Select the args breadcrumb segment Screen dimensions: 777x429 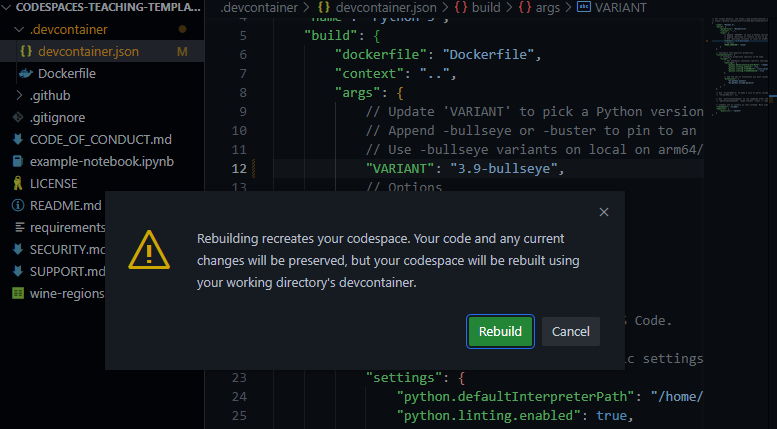click(x=548, y=8)
